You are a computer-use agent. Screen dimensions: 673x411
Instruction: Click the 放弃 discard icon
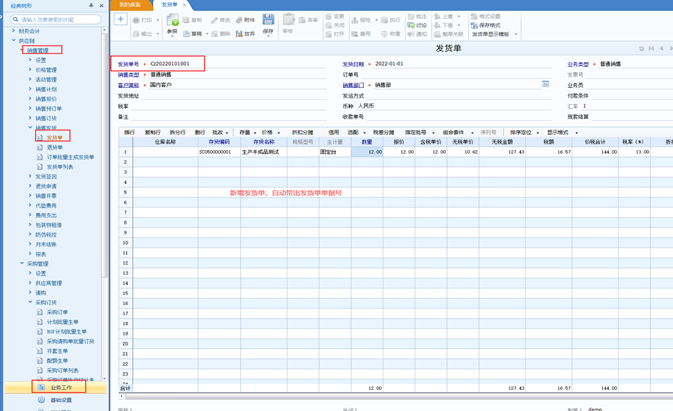[x=239, y=34]
